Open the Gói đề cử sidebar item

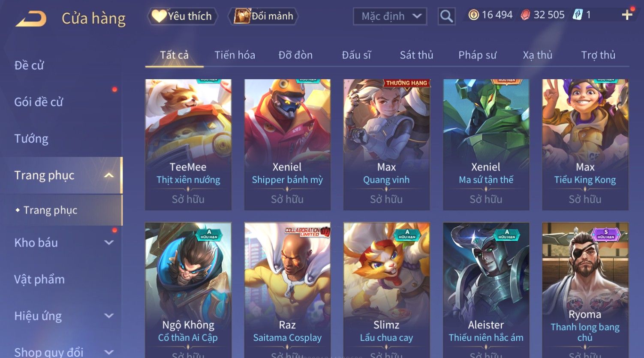39,102
